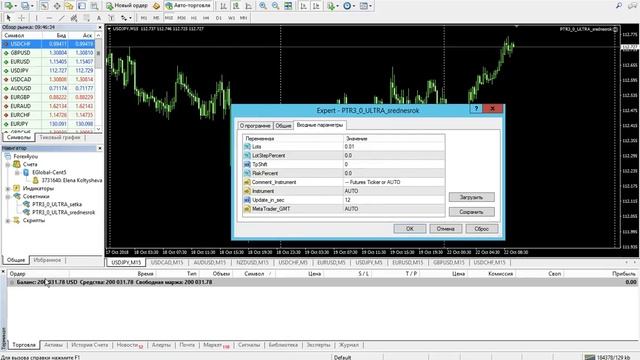Switch timeframe to W1
The image size is (640, 360).
231,18
